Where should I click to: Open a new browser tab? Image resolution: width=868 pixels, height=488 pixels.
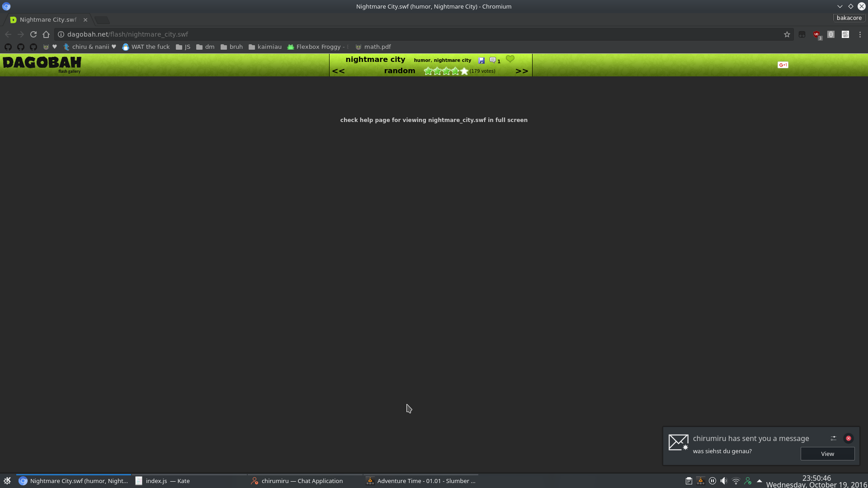[x=102, y=20]
